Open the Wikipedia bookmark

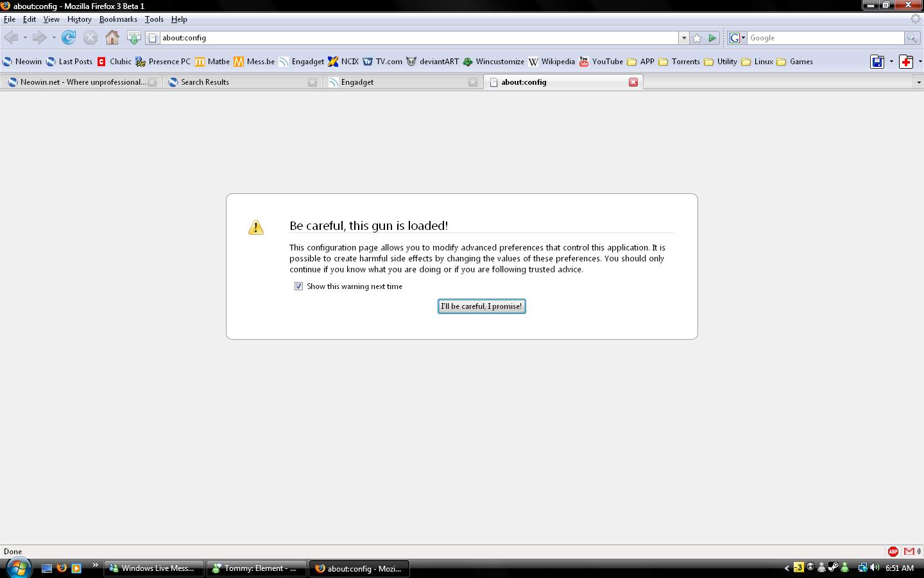pyautogui.click(x=551, y=62)
